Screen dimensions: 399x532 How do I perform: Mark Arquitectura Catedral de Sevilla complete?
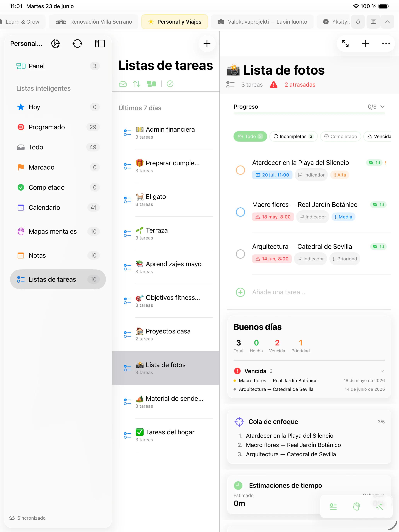[240, 254]
